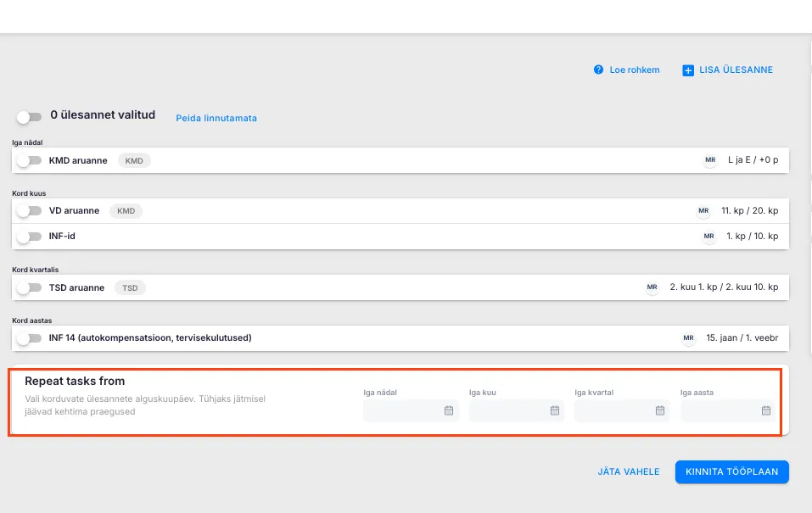Viewport: 812px width, 513px height.
Task: Enable the INF 14 task toggle
Action: click(29, 338)
